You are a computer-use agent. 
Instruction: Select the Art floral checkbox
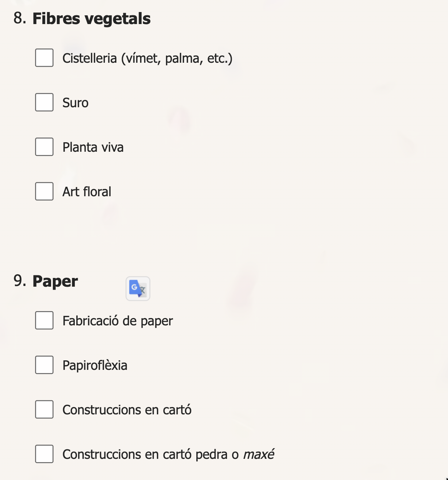[x=45, y=191]
